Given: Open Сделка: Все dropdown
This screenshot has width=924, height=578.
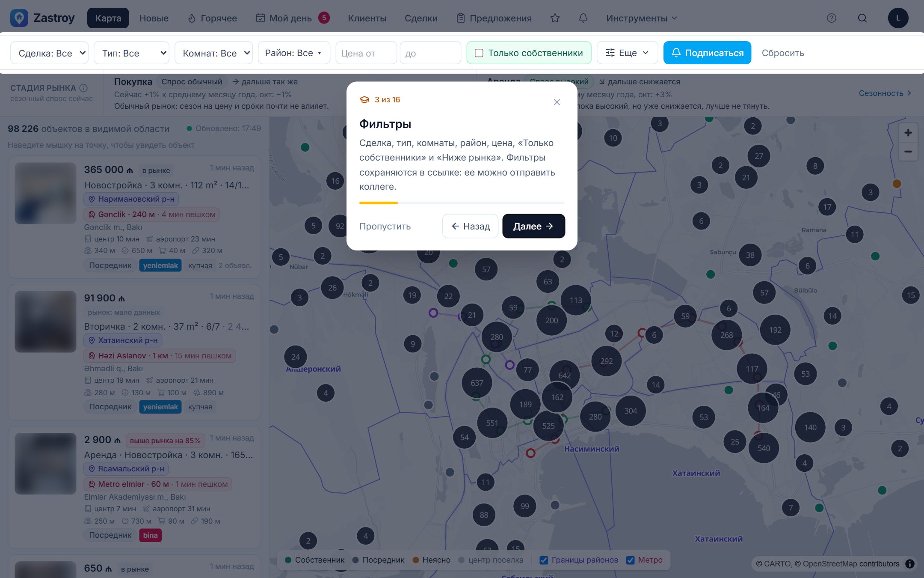Looking at the screenshot, I should point(49,53).
